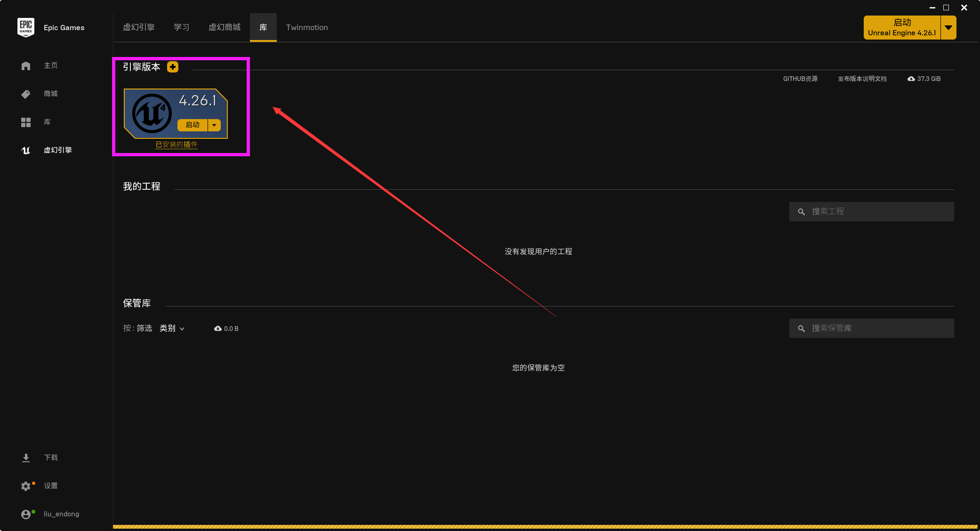
Task: Click the 保管库 section heading
Action: pos(137,303)
